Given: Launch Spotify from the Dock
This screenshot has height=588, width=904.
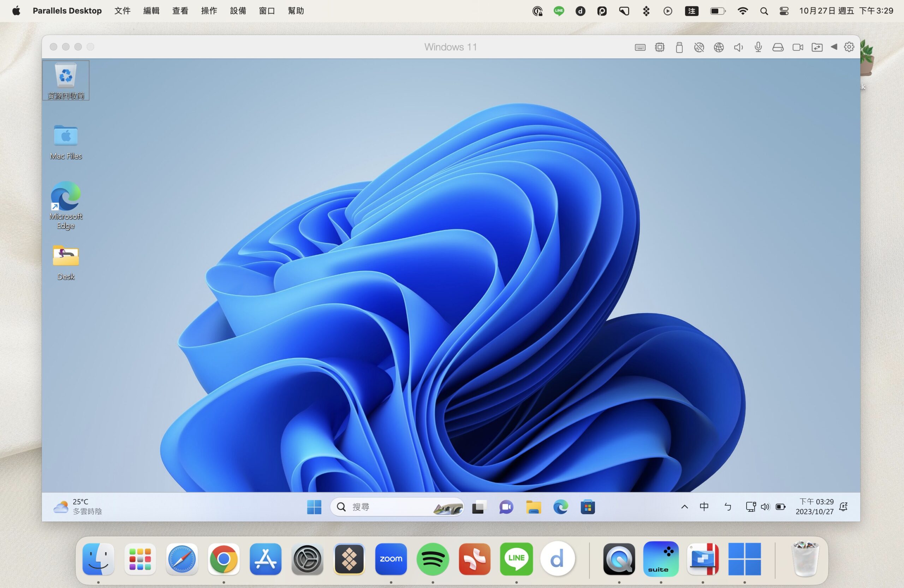Looking at the screenshot, I should (x=433, y=559).
